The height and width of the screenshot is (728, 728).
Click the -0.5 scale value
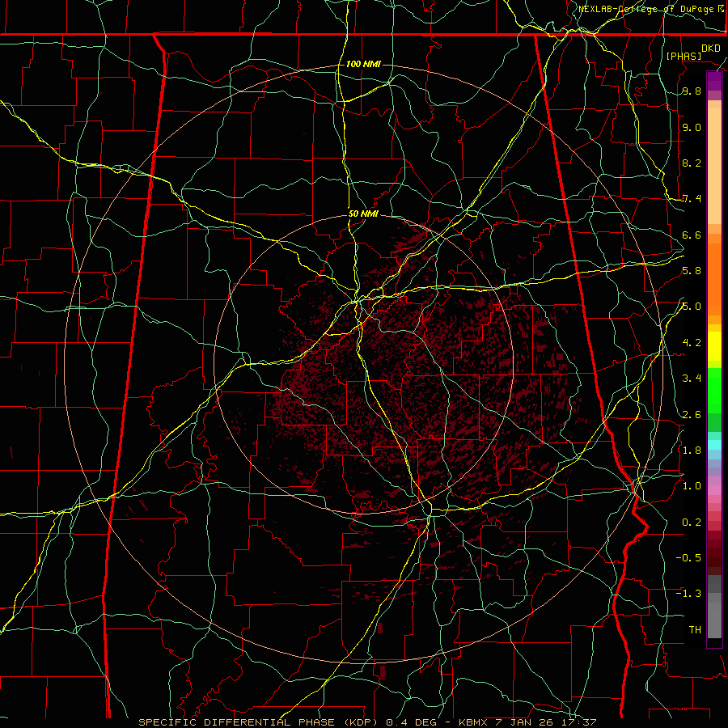pyautogui.click(x=688, y=558)
